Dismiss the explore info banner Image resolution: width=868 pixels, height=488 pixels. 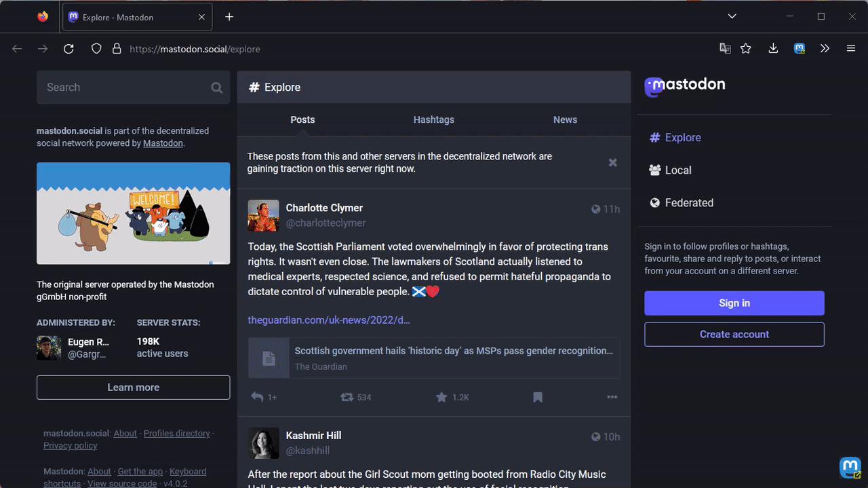tap(613, 162)
